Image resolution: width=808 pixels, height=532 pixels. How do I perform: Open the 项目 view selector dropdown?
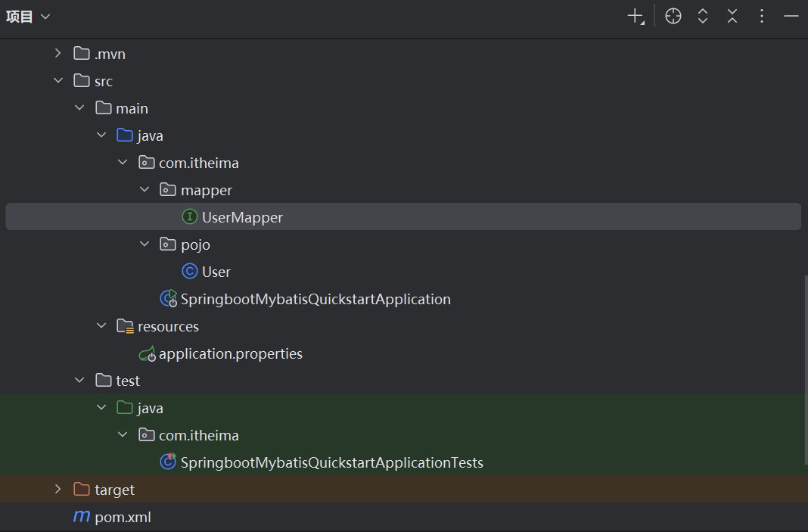[x=45, y=17]
